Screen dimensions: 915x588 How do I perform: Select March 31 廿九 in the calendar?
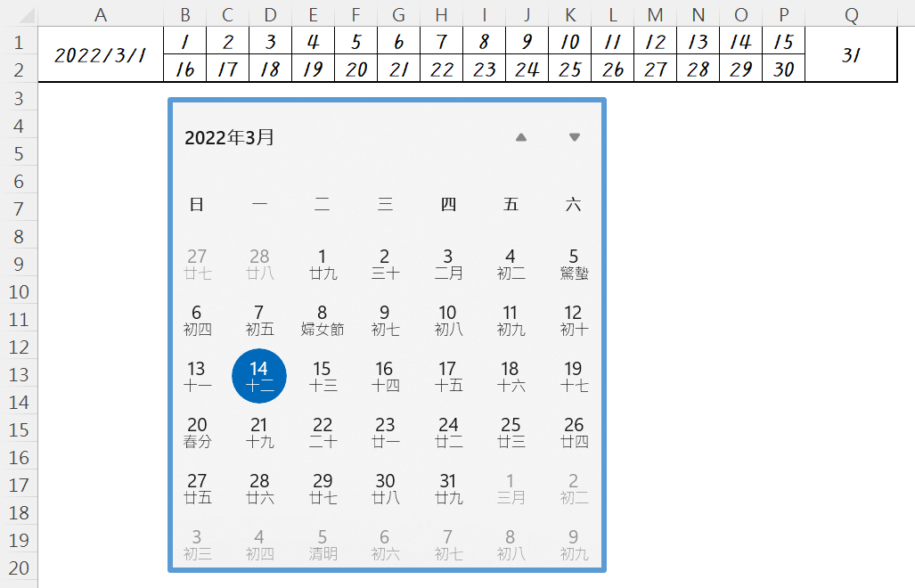[x=448, y=489]
